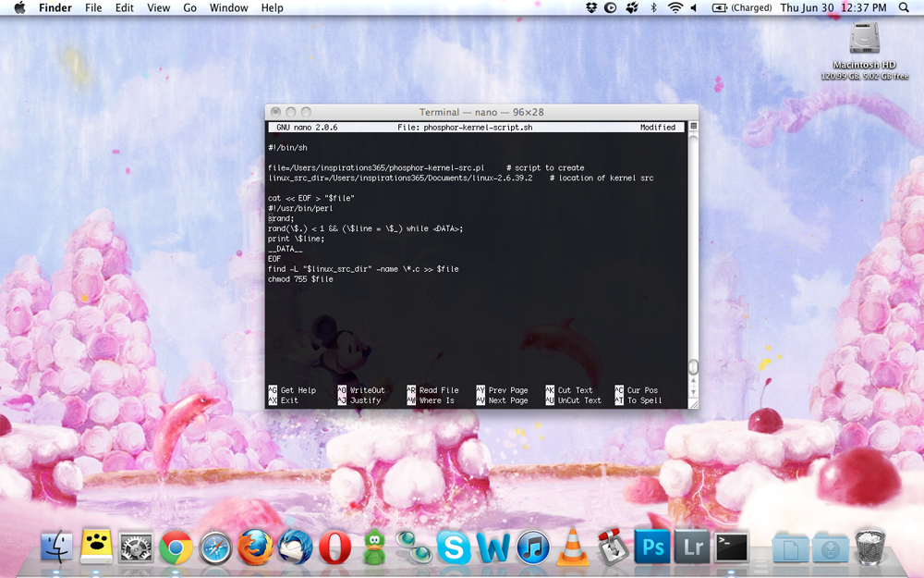Select the Macintosh HD desktop drive icon

click(865, 39)
